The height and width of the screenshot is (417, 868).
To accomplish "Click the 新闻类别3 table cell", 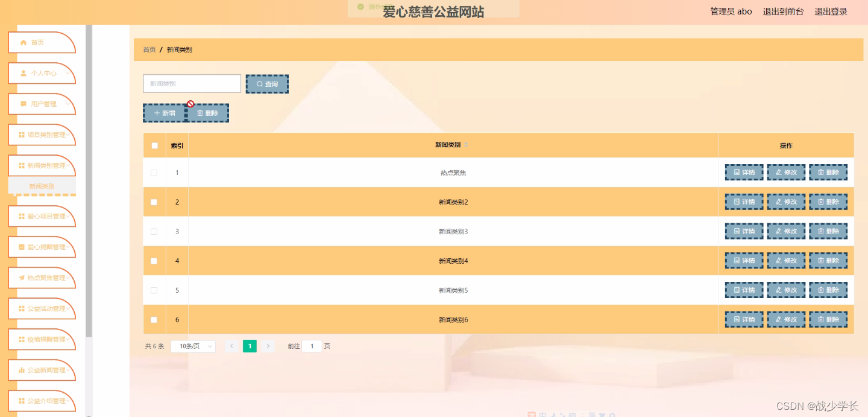I will point(453,232).
